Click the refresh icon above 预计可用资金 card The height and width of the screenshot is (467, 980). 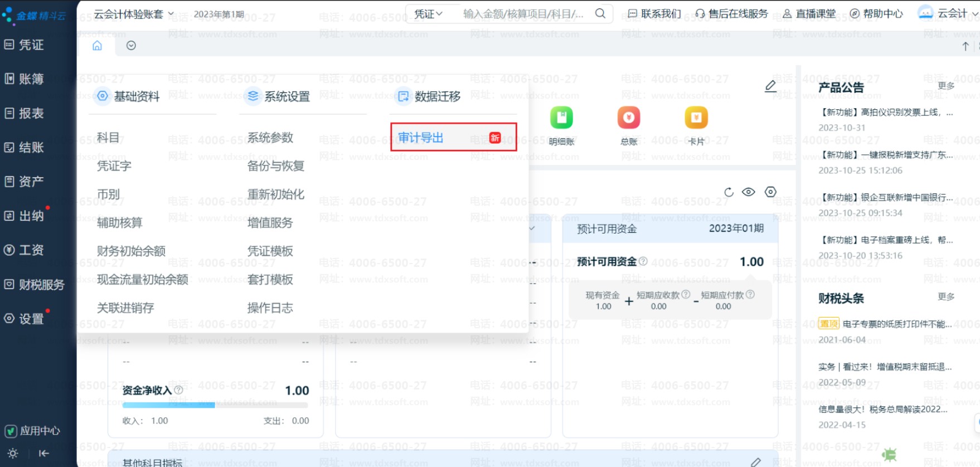[x=729, y=192]
